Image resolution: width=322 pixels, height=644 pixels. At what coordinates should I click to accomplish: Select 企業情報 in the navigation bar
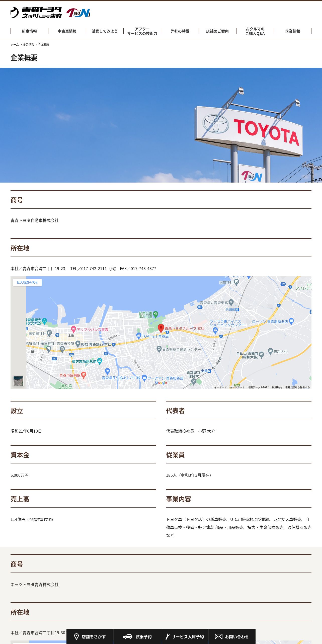tap(293, 31)
